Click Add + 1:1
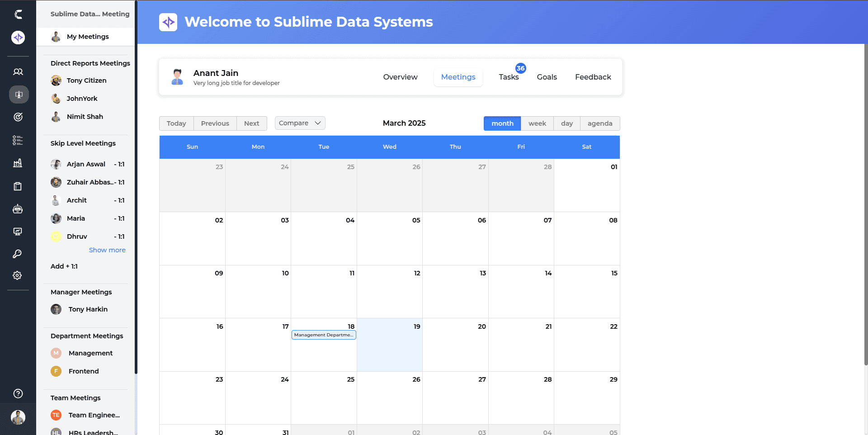This screenshot has height=435, width=868. (64, 266)
